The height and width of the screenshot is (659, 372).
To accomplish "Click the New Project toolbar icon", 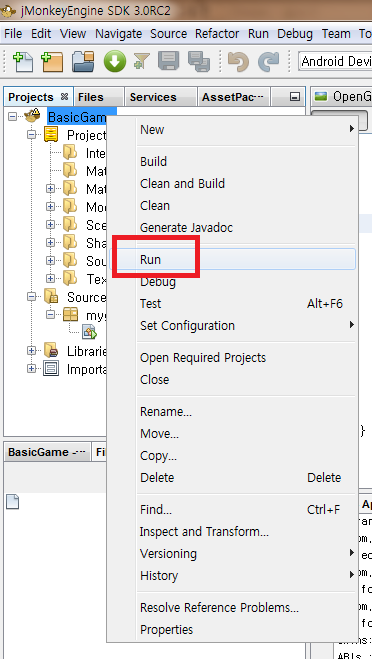I will click(52, 61).
